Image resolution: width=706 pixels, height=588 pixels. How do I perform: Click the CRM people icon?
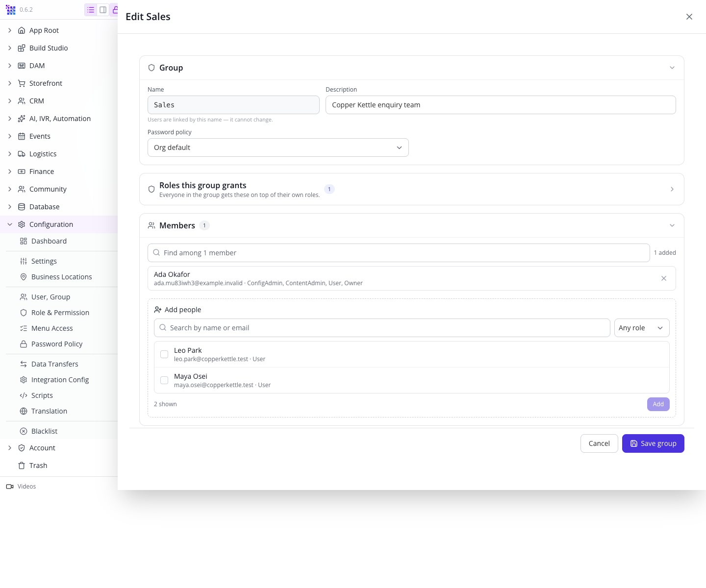(x=22, y=101)
